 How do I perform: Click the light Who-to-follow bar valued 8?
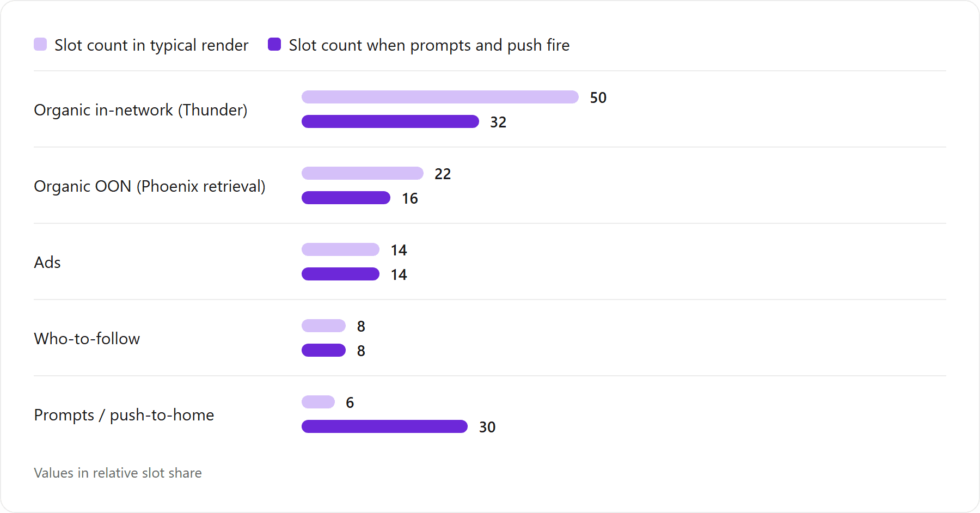click(x=324, y=326)
